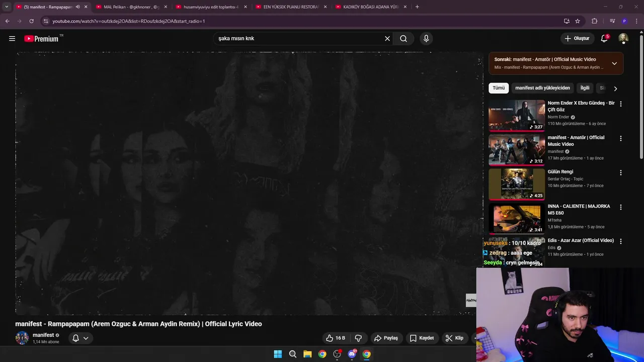Open browser media controls icon
The width and height of the screenshot is (644, 362).
tap(612, 21)
